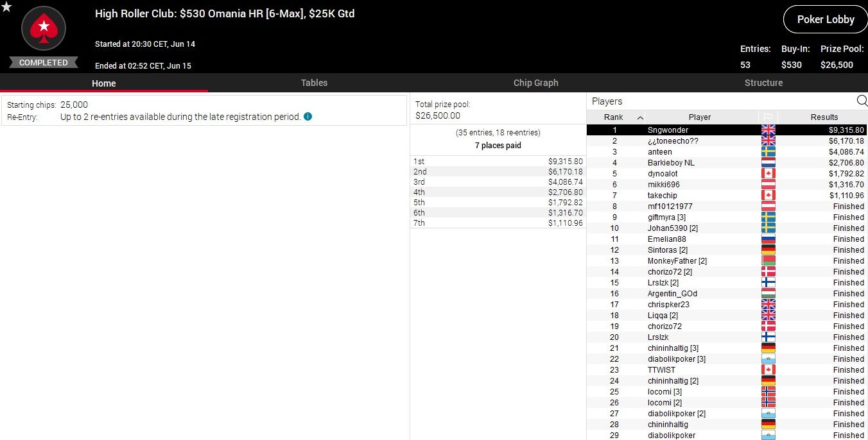The image size is (868, 440).
Task: Select the 1st place payout row
Action: coord(498,162)
